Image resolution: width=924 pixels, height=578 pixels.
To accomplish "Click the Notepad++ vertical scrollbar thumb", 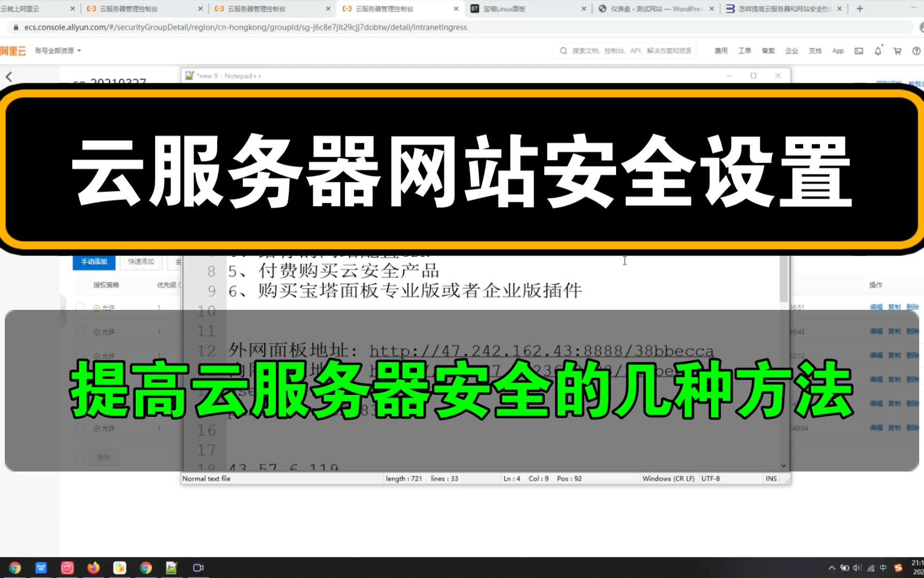I will pyautogui.click(x=783, y=278).
